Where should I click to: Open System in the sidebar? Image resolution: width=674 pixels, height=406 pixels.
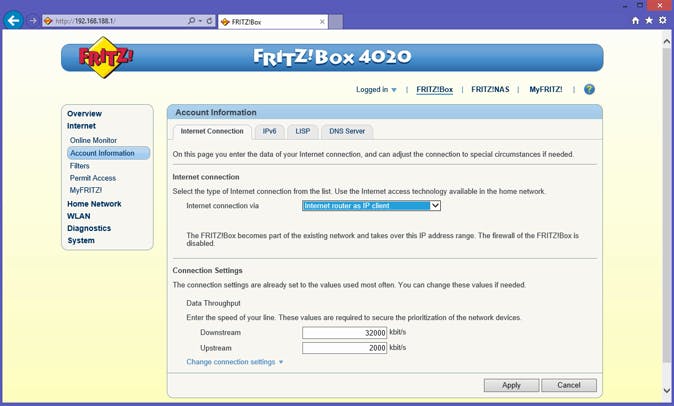tap(81, 241)
